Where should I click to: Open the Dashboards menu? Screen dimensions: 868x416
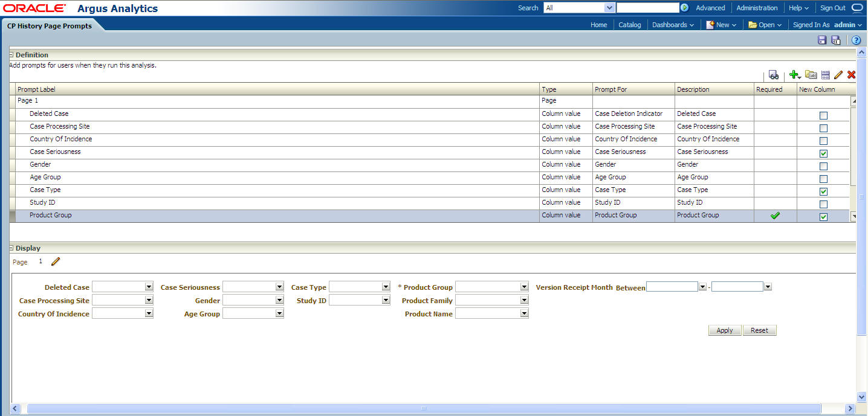[673, 25]
